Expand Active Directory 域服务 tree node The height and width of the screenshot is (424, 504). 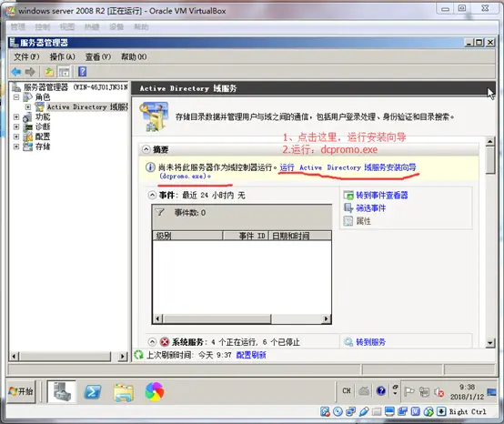click(x=28, y=107)
